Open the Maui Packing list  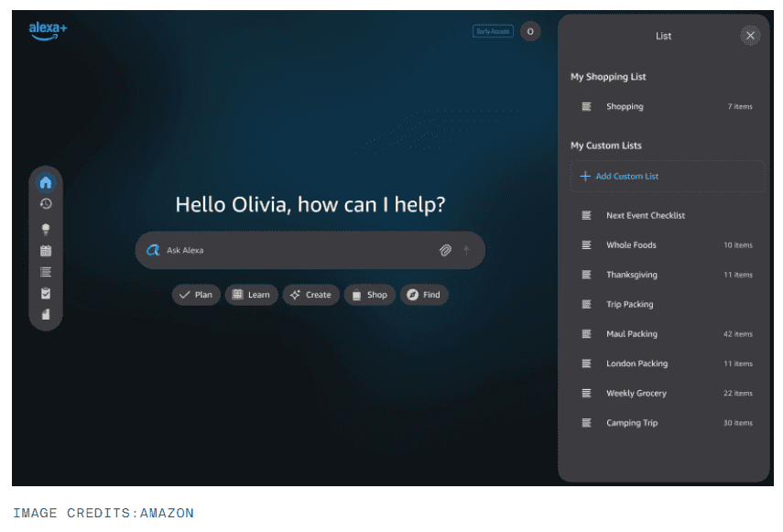pos(667,334)
